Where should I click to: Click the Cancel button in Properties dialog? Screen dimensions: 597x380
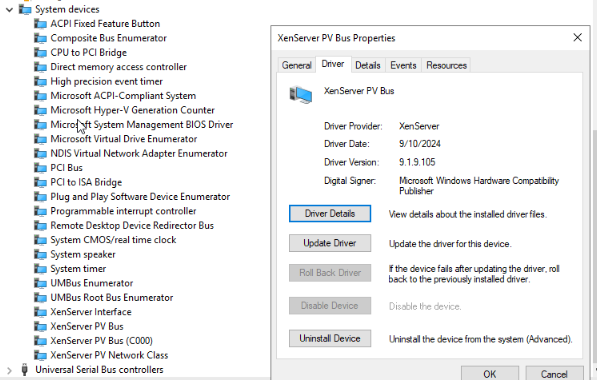point(554,374)
